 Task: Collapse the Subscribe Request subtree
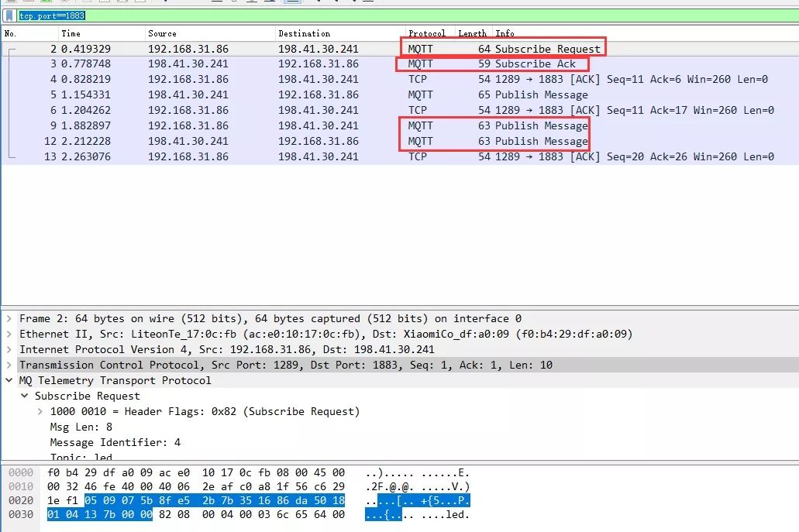tap(24, 396)
